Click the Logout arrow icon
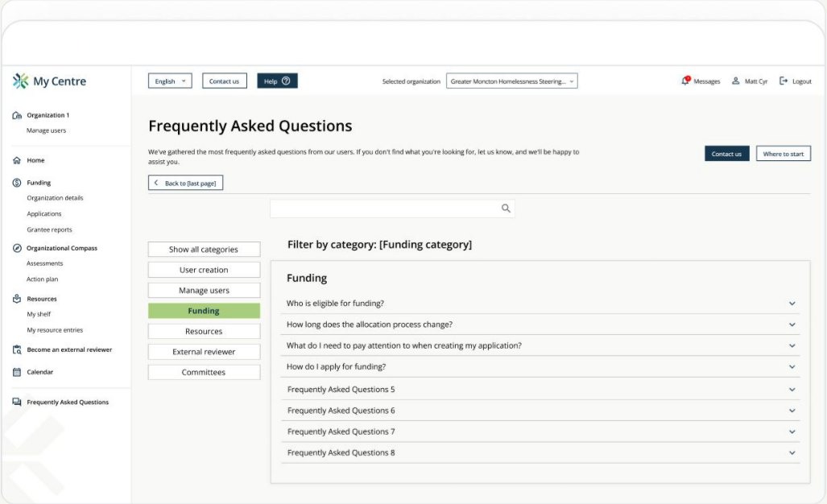 point(784,81)
